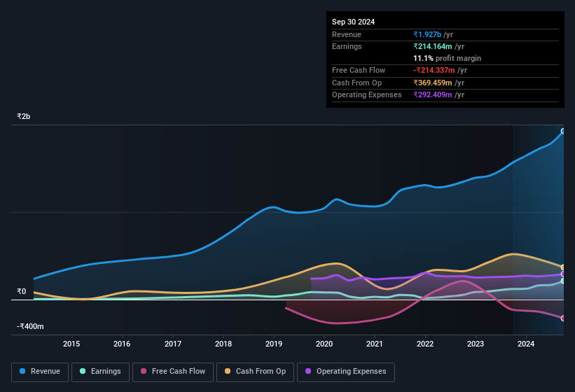The image size is (575, 392).
Task: Click the 2022 x-axis label
Action: (425, 344)
